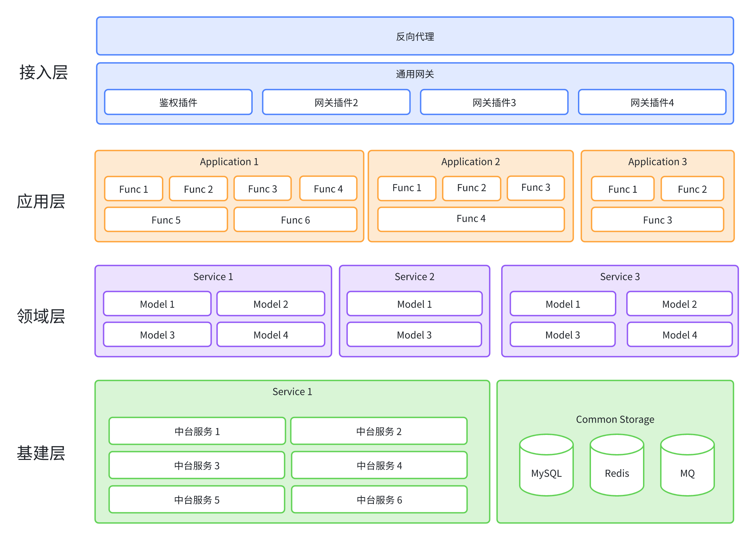Click the 基建层 layer label

[x=41, y=453]
